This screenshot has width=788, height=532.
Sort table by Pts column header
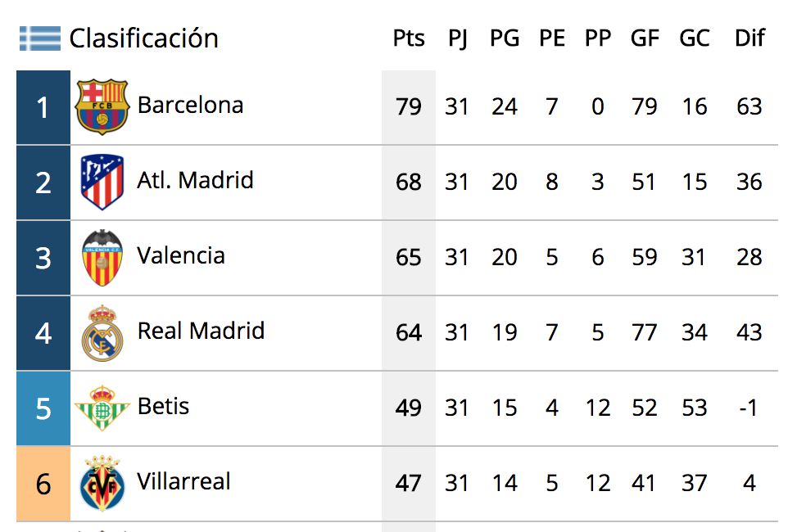coord(409,38)
